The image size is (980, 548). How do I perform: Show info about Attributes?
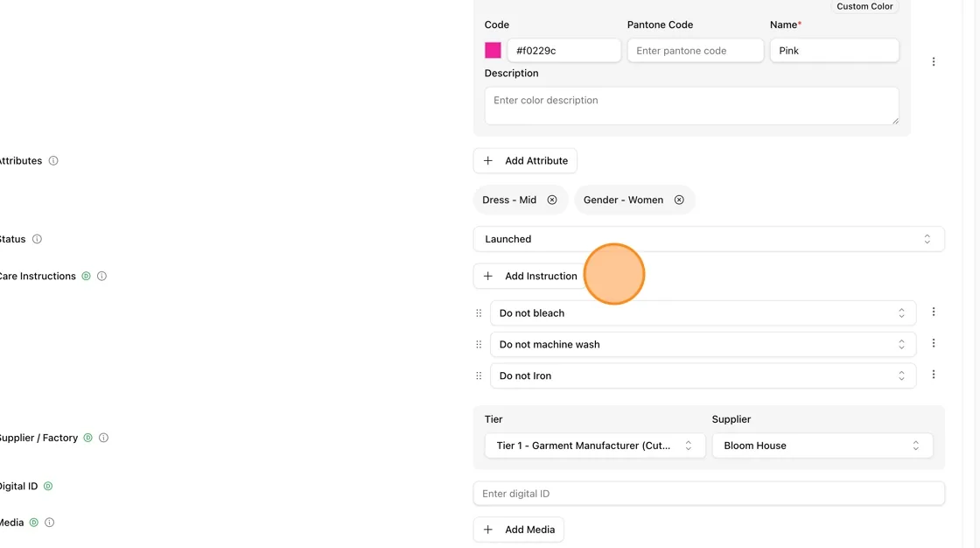(53, 161)
